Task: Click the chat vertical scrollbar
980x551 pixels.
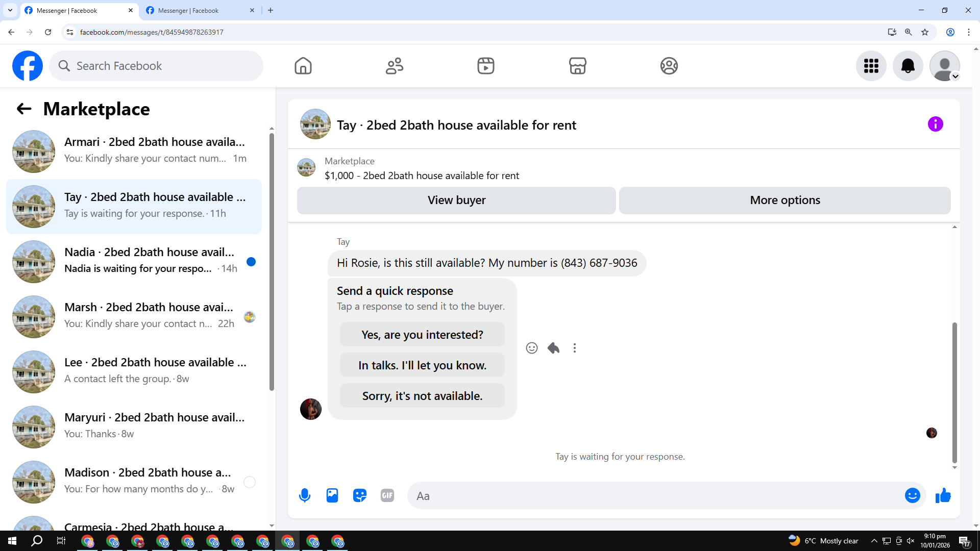Action: [954, 393]
